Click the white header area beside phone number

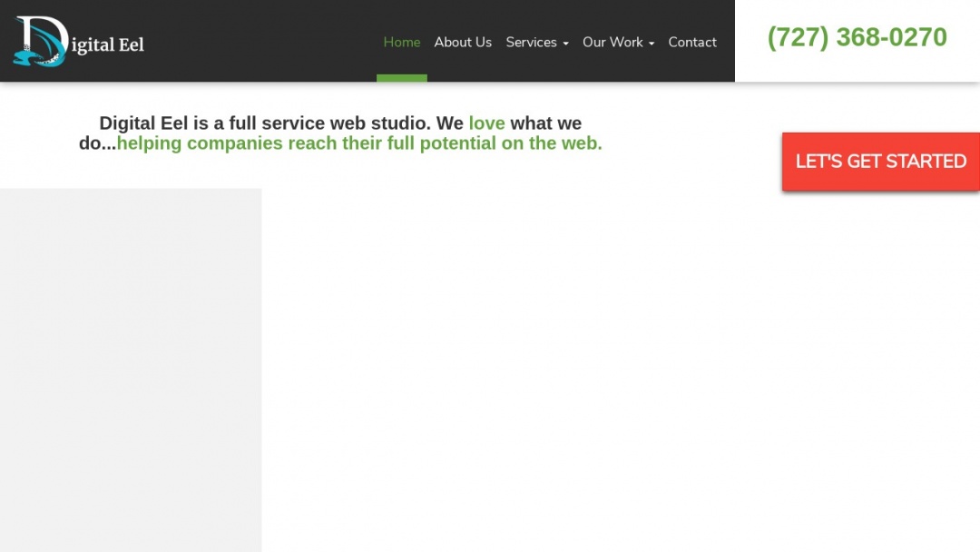pyautogui.click(x=857, y=68)
